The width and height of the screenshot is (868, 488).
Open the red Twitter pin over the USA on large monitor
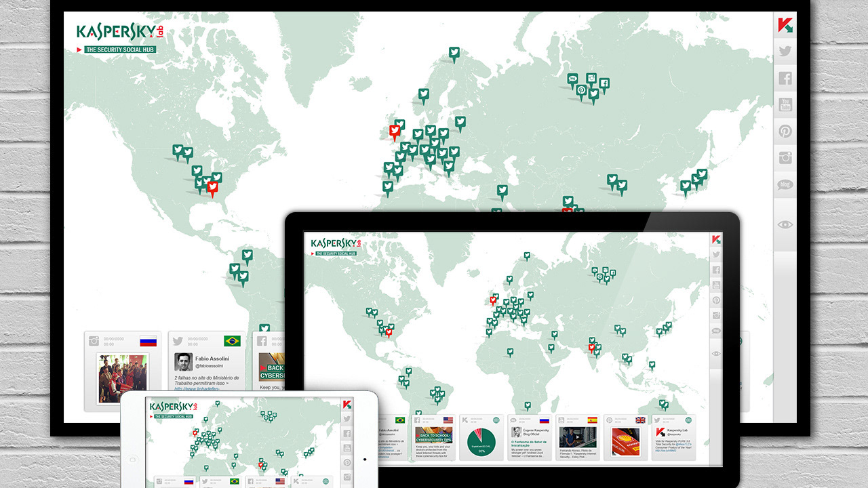coord(212,188)
